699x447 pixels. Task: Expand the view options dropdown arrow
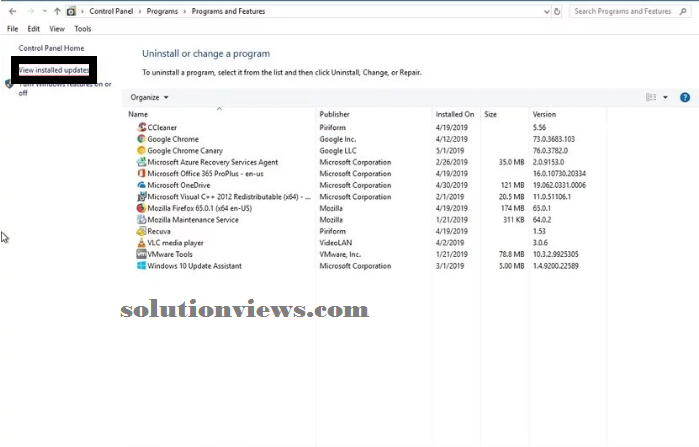click(x=665, y=97)
